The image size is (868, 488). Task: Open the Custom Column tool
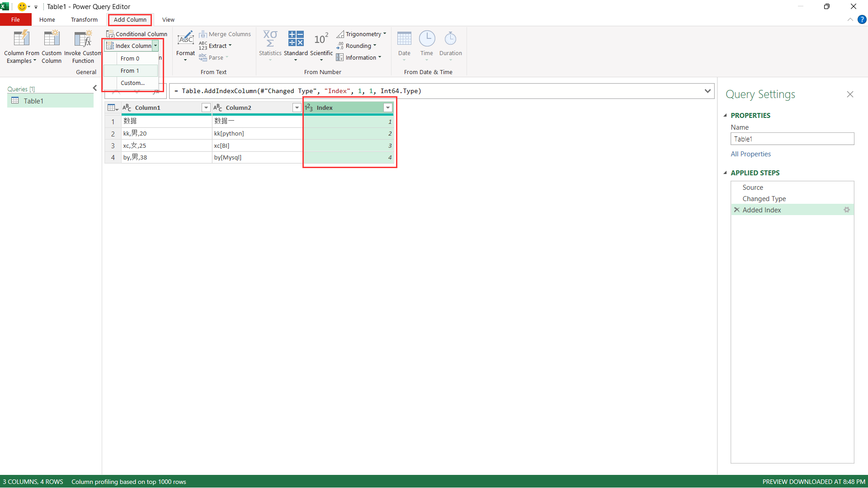(x=52, y=39)
